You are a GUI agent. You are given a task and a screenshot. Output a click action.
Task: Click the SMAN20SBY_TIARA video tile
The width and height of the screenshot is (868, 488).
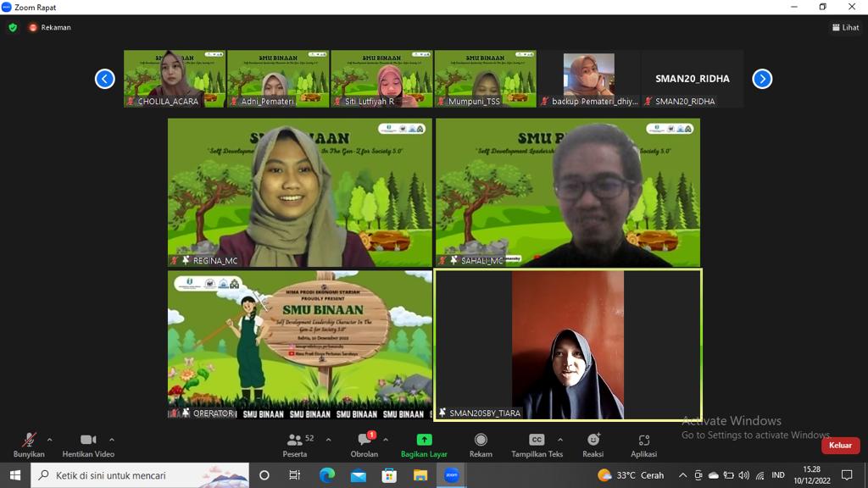(568, 345)
